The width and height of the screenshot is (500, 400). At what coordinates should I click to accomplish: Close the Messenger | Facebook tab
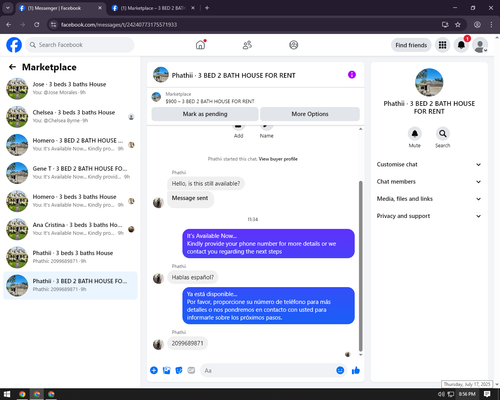pyautogui.click(x=100, y=8)
